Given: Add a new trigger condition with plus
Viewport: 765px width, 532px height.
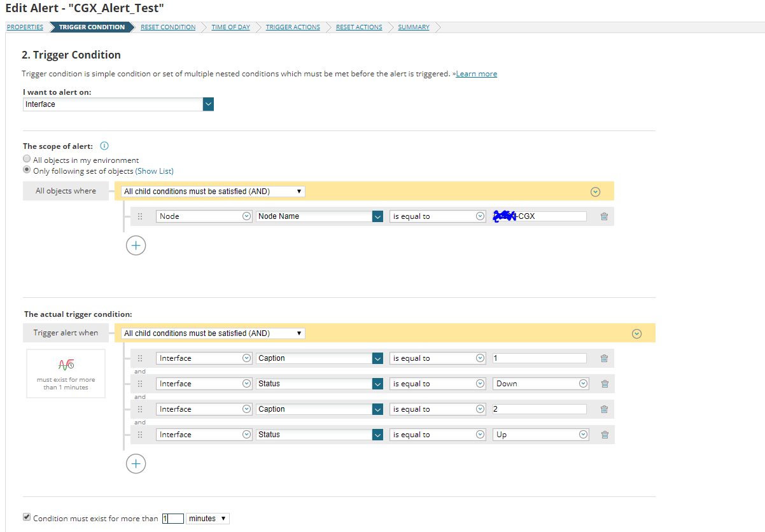Looking at the screenshot, I should (136, 463).
